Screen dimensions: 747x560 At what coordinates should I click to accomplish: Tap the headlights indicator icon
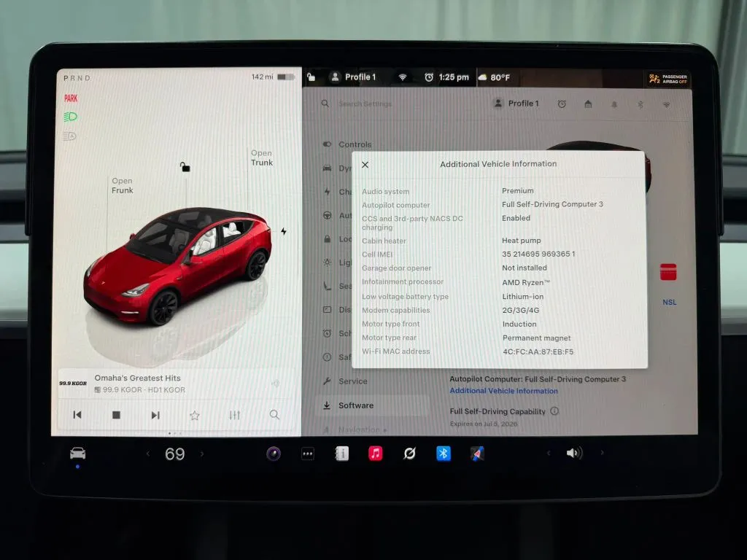tap(71, 117)
